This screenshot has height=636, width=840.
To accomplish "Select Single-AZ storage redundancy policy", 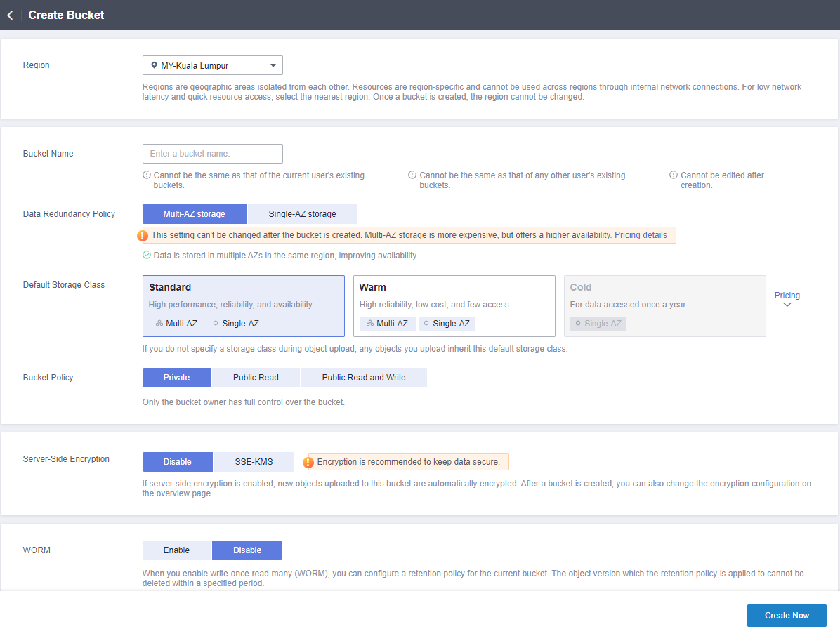I will [302, 214].
